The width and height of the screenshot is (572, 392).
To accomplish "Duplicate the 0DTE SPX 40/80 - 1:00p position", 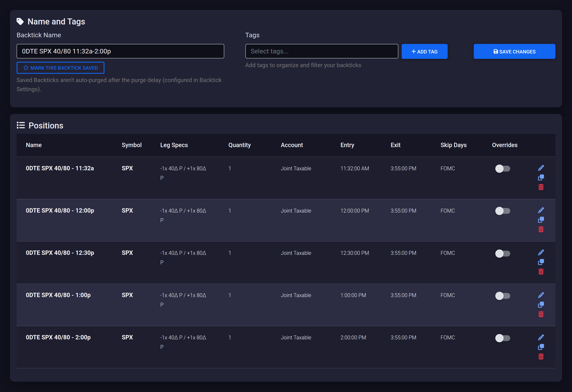I will pyautogui.click(x=541, y=305).
